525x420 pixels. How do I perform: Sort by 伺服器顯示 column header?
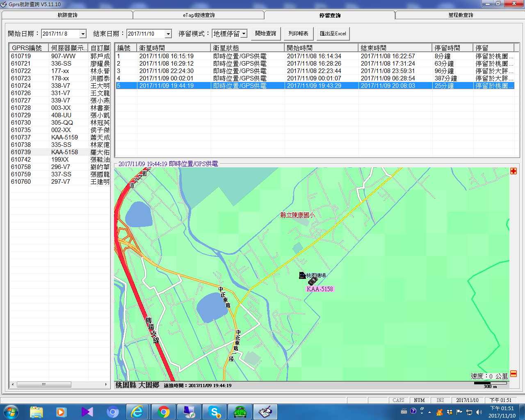point(68,48)
